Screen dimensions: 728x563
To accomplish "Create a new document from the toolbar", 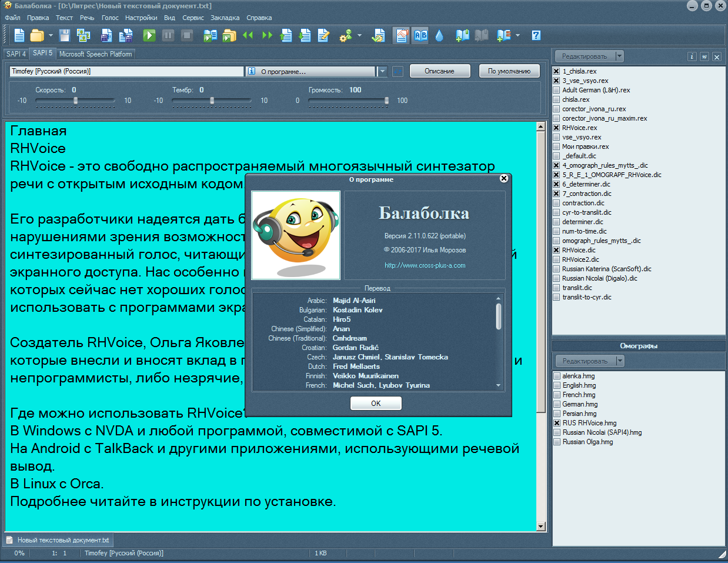I will (19, 35).
